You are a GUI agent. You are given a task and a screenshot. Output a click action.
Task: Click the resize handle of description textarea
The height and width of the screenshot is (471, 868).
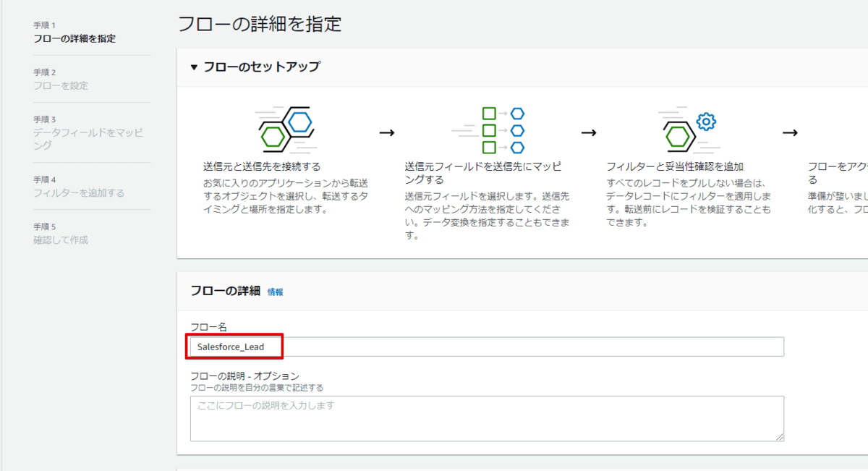(x=780, y=437)
